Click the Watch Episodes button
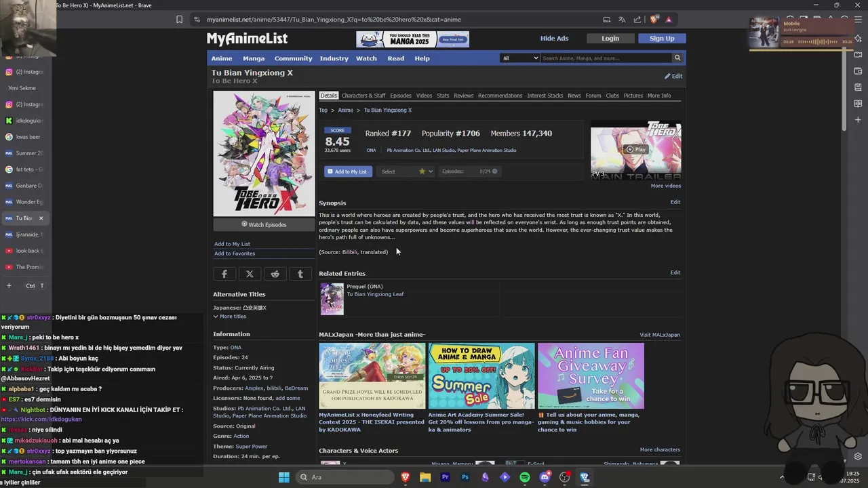Image resolution: width=868 pixels, height=488 pixels. 264,224
